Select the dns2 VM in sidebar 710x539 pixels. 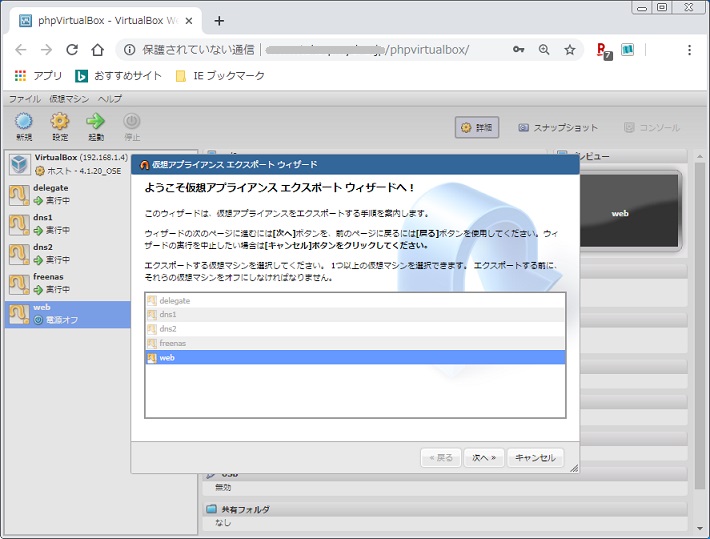pos(68,254)
